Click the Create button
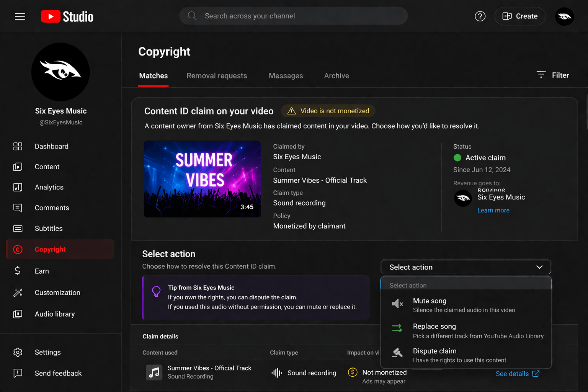The image size is (588, 392). (520, 16)
